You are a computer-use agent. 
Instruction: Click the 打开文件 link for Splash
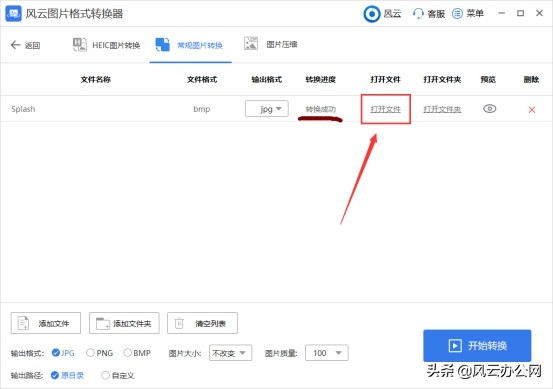(x=385, y=109)
